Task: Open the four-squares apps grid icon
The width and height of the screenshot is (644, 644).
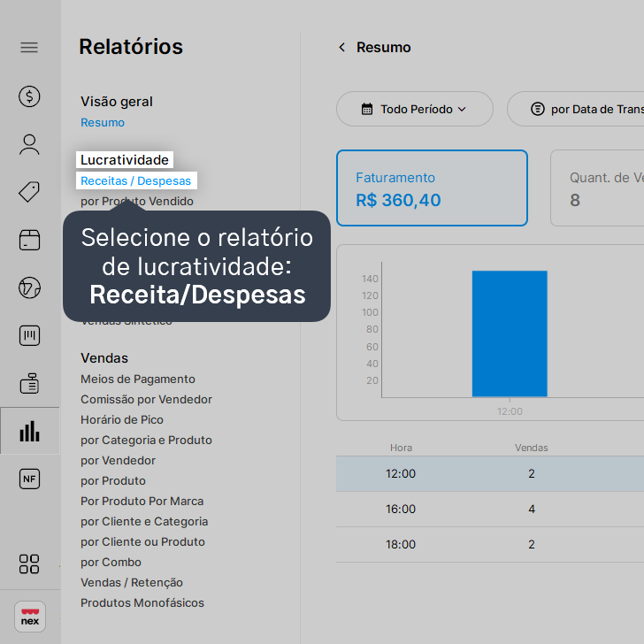Action: [x=29, y=563]
